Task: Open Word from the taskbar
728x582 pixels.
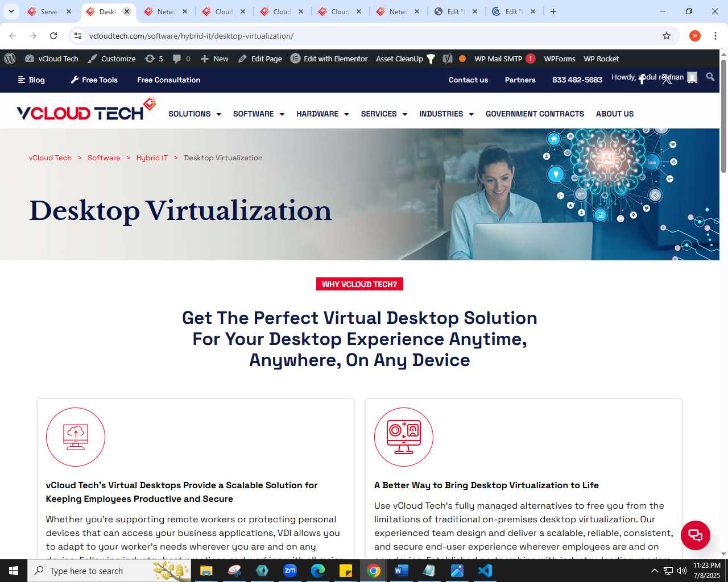Action: tap(402, 571)
